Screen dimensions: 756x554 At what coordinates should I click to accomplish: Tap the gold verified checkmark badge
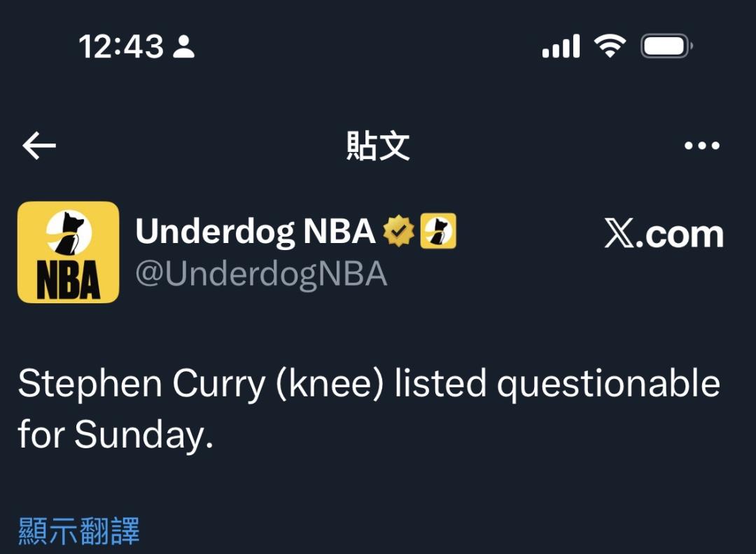[399, 232]
